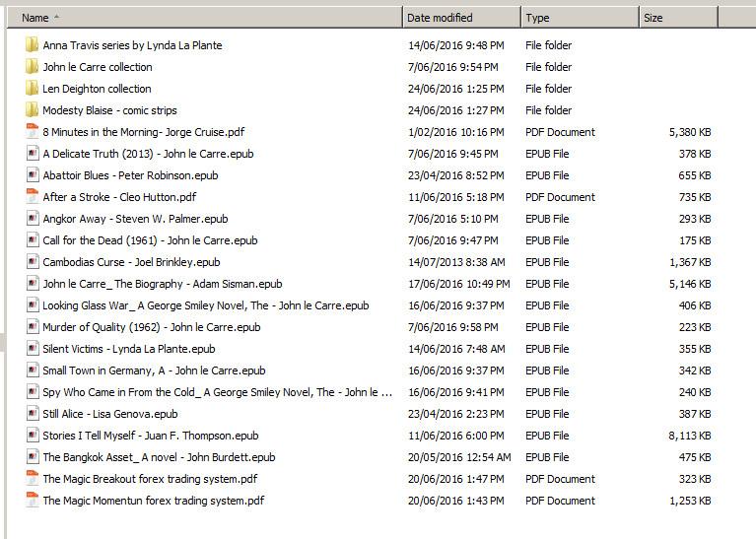Click the sort arrow in the Name header
The height and width of the screenshot is (539, 756).
(x=56, y=17)
